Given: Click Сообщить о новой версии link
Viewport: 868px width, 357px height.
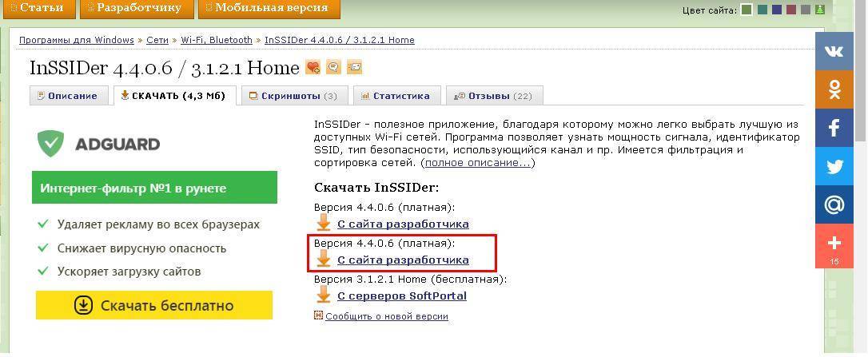Looking at the screenshot, I should tap(386, 316).
